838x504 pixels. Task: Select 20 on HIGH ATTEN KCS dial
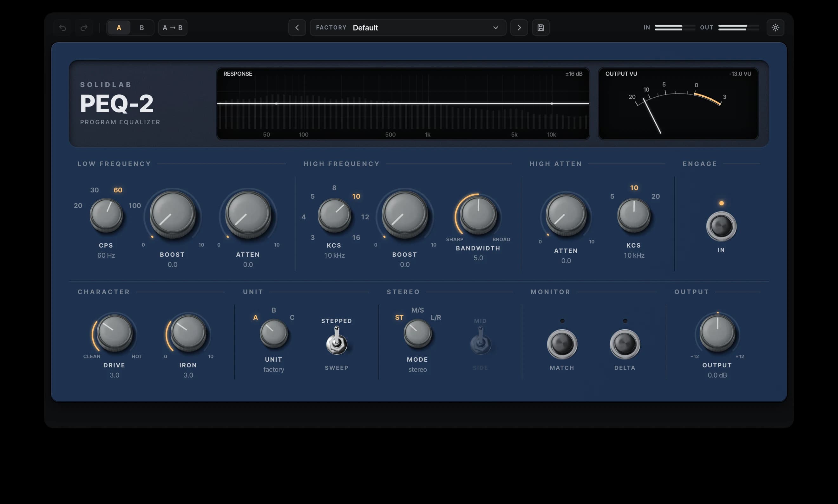656,196
